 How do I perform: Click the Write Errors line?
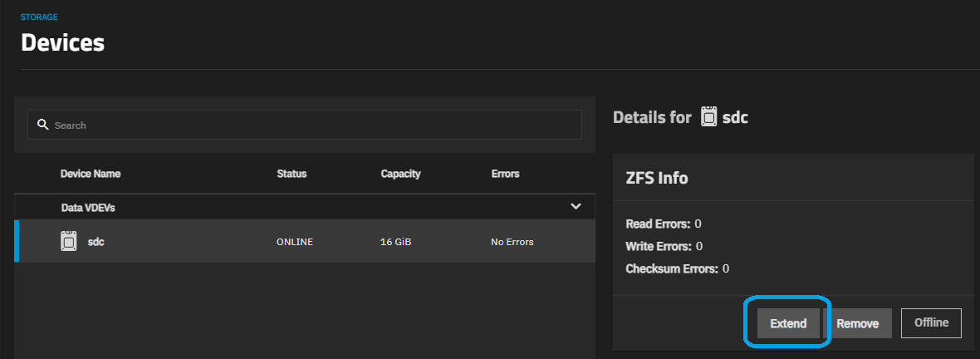(x=664, y=246)
